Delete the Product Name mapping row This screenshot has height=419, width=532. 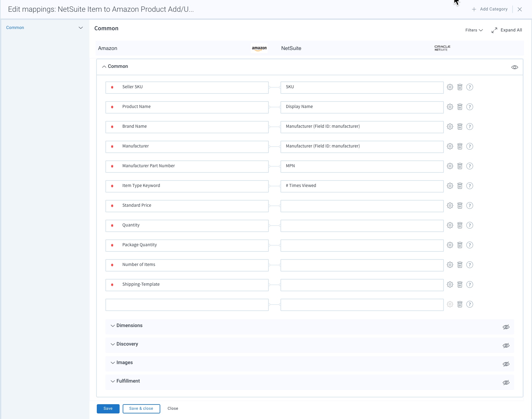tap(460, 107)
